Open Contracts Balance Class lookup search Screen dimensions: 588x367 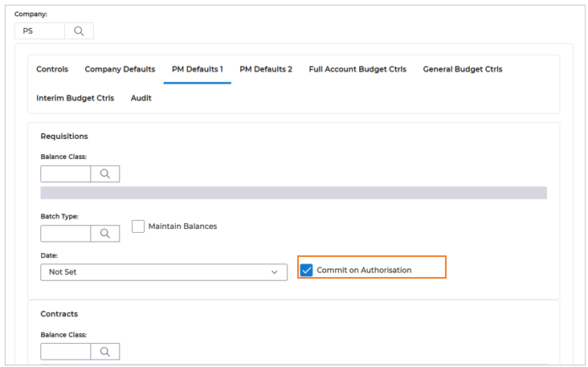point(104,352)
